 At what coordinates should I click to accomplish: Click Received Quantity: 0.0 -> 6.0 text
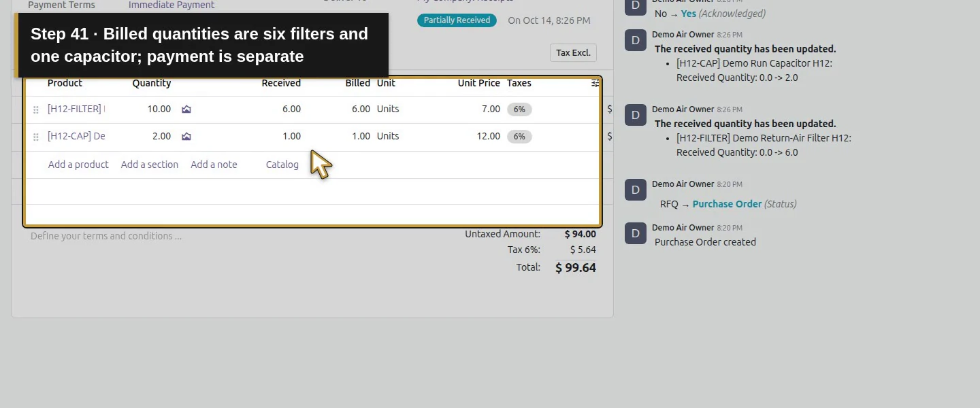(x=737, y=152)
